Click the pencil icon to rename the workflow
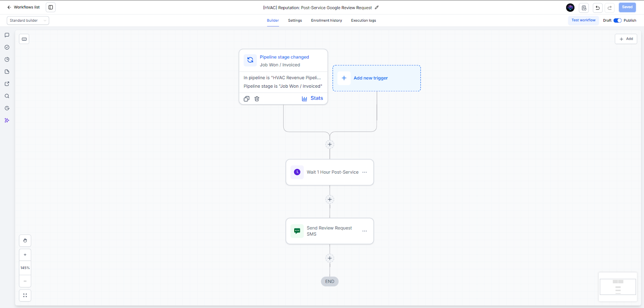The image size is (644, 308). (x=377, y=7)
